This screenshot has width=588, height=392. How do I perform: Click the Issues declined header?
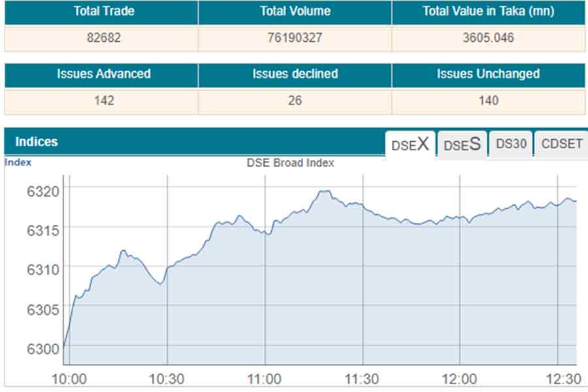pyautogui.click(x=295, y=74)
